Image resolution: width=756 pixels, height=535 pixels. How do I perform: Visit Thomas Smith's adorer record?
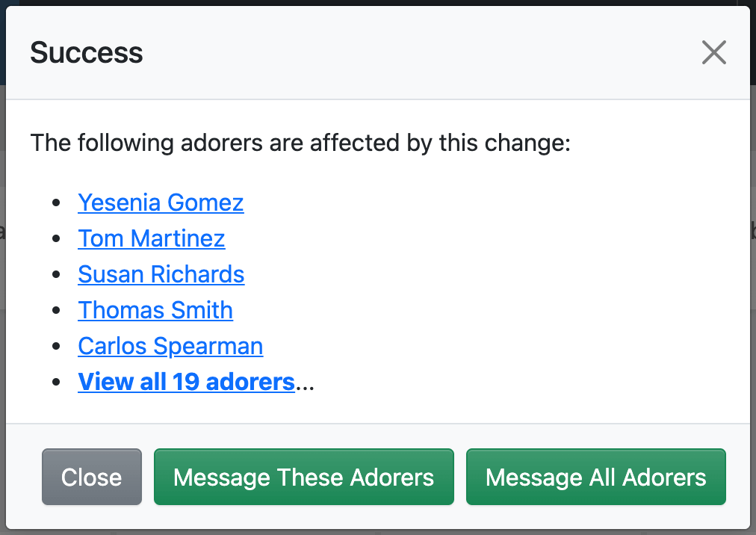(155, 310)
